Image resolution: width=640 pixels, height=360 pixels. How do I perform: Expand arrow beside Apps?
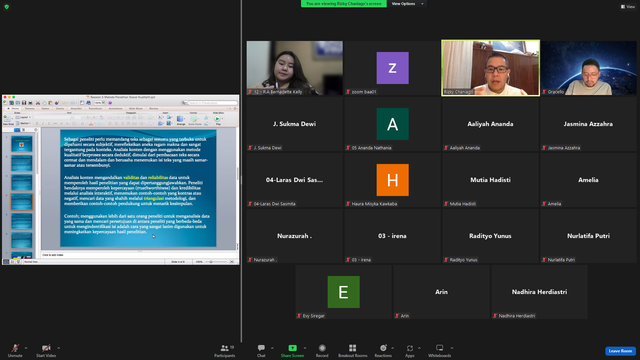tap(419, 348)
